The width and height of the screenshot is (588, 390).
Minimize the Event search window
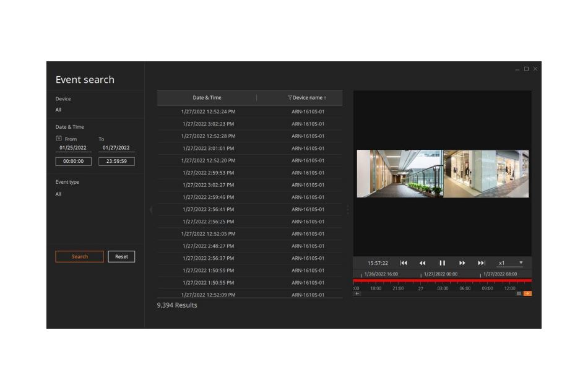[517, 69]
